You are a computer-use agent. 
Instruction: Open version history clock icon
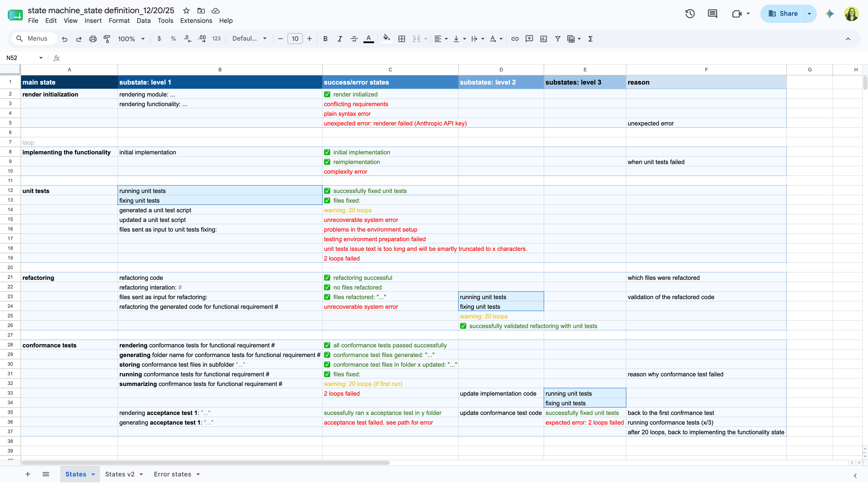[690, 13]
